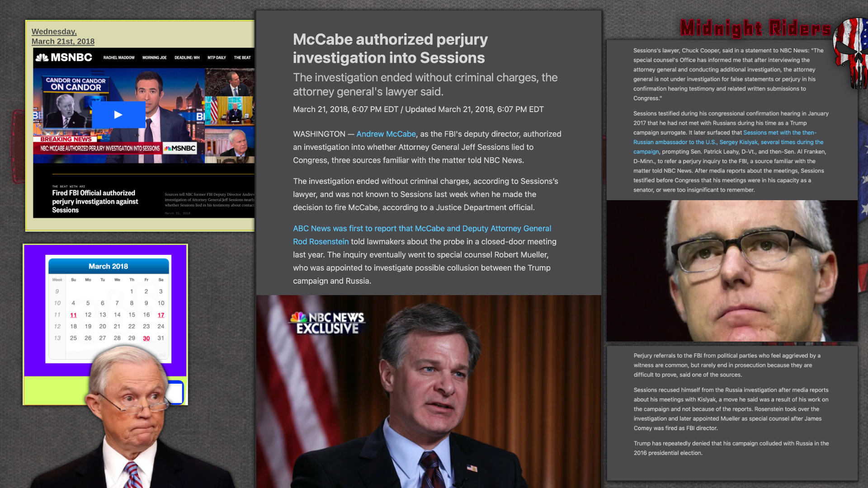Open the Fired FBI Official authorized headline
Image resolution: width=868 pixels, height=488 pixels.
(x=95, y=202)
